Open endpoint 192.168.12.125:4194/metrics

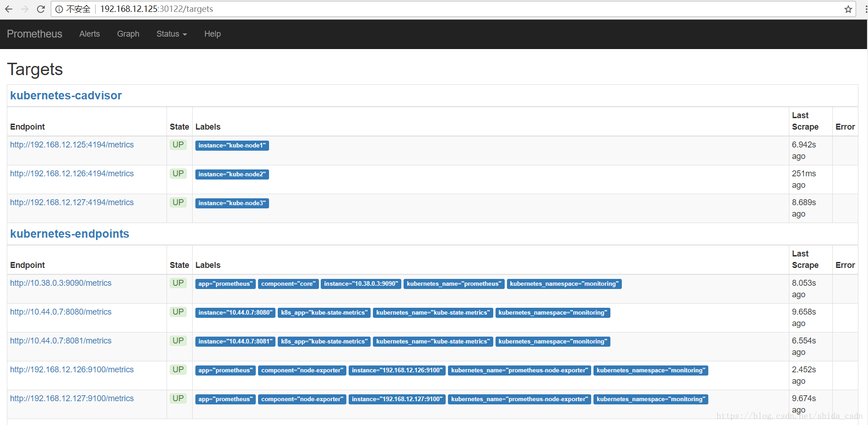pyautogui.click(x=72, y=145)
